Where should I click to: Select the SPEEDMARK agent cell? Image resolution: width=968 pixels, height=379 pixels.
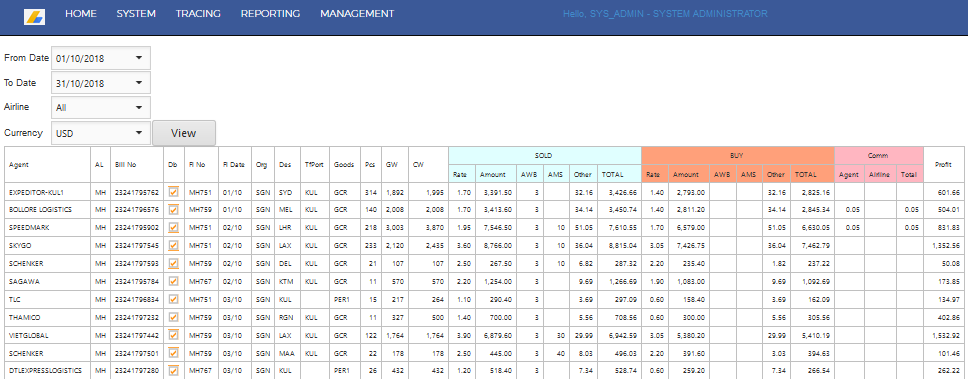(x=48, y=227)
